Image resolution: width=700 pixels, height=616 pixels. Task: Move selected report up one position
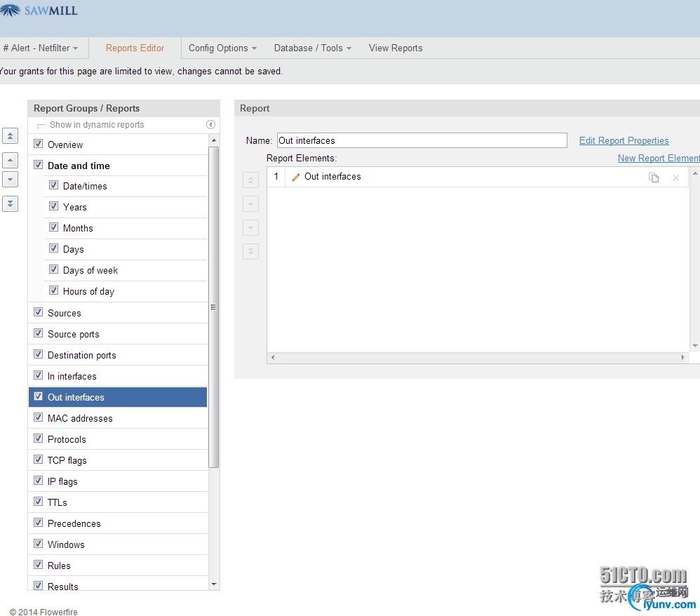click(x=10, y=160)
